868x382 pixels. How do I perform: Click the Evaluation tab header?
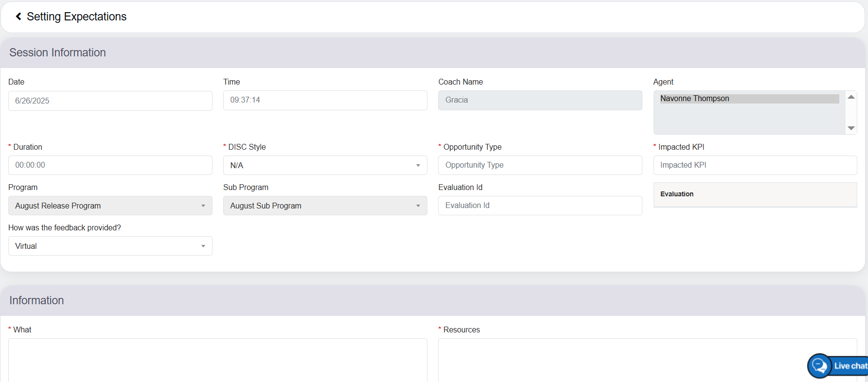click(x=677, y=194)
